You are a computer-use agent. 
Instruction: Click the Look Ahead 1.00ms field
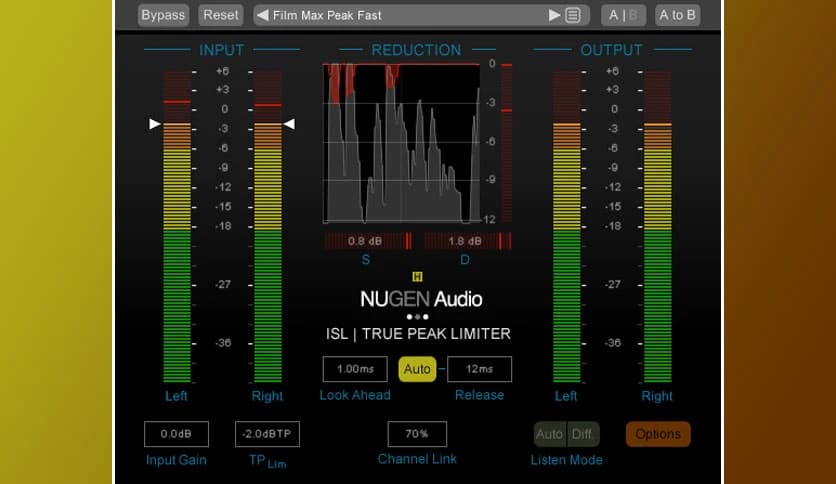coord(355,369)
